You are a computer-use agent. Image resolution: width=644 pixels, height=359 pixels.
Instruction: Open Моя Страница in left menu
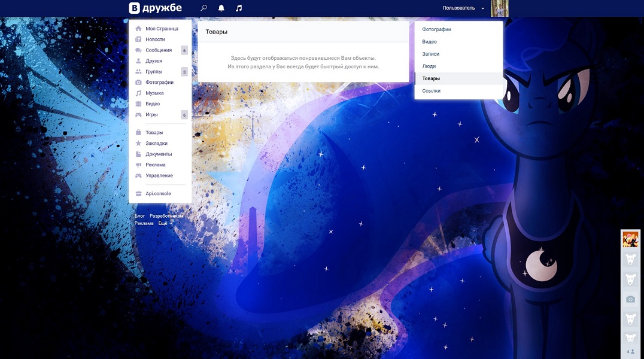click(x=160, y=29)
